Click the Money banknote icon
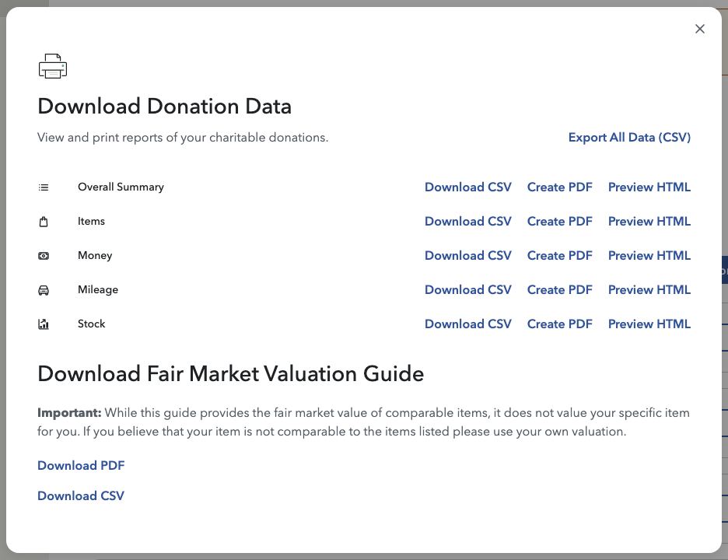 [x=44, y=256]
